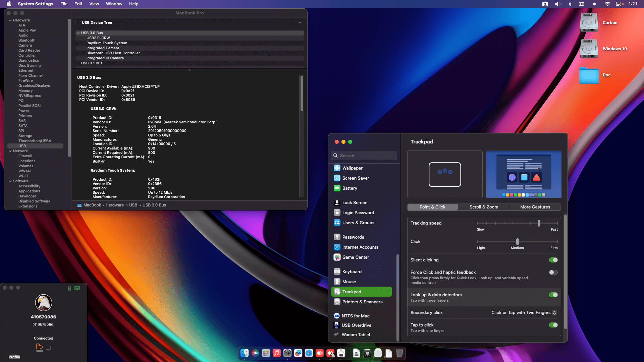Click the Tracking speed slider handle

[539, 223]
